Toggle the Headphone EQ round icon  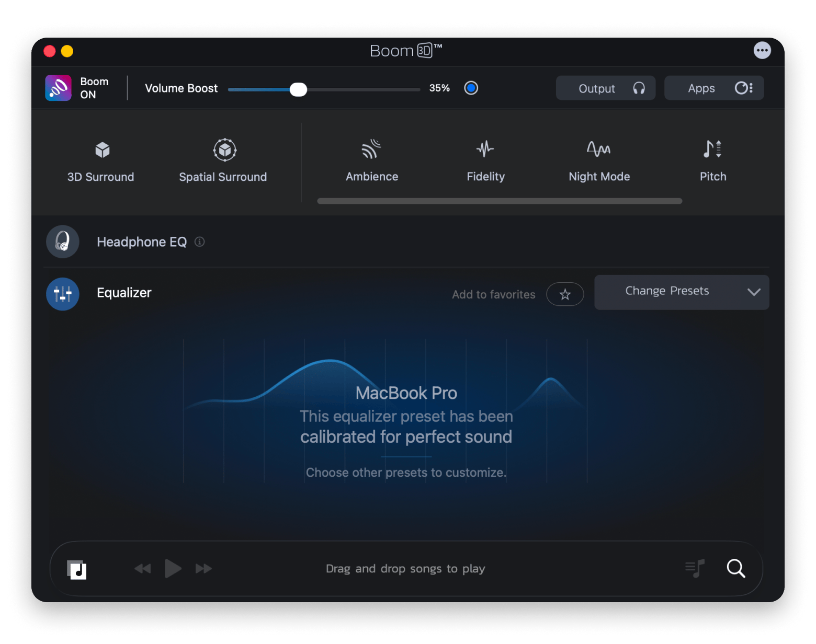[63, 241]
